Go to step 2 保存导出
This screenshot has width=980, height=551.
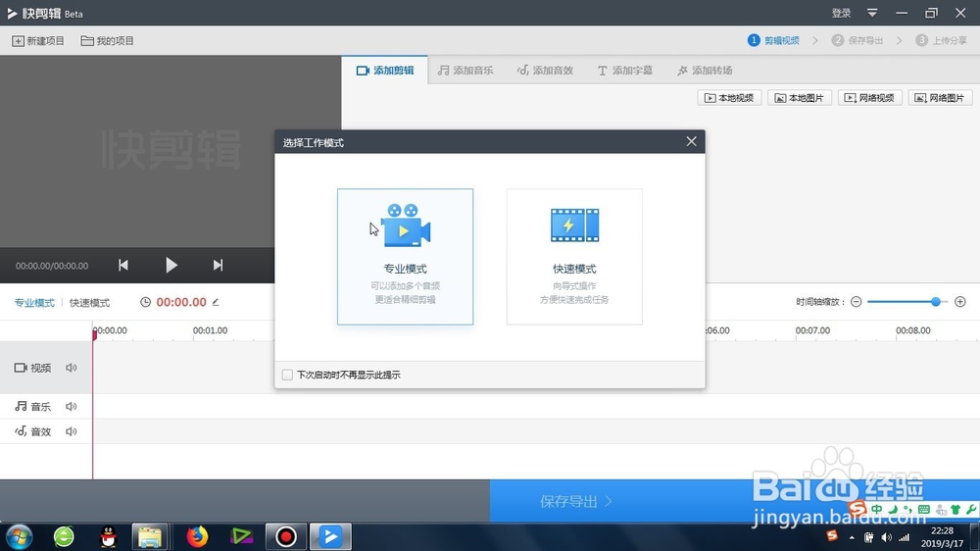coord(857,40)
